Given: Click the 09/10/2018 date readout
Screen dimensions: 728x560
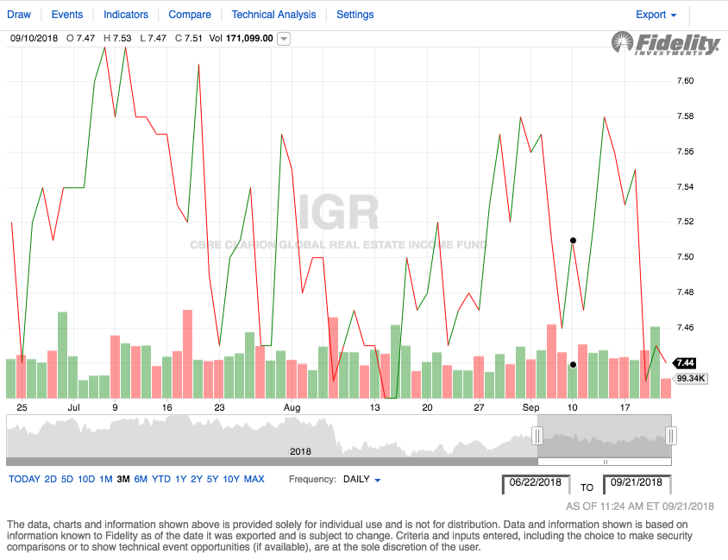Looking at the screenshot, I should click(34, 39).
